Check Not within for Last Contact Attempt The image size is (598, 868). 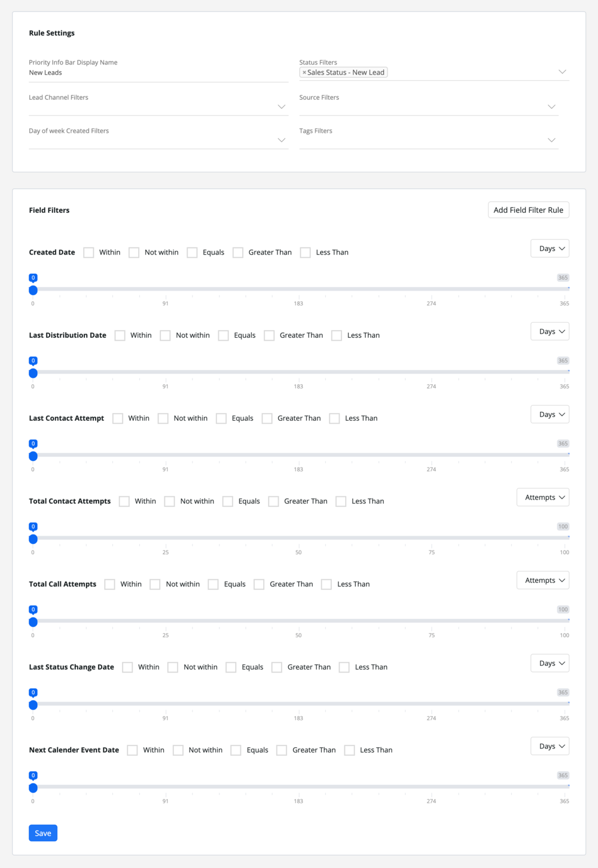[163, 418]
